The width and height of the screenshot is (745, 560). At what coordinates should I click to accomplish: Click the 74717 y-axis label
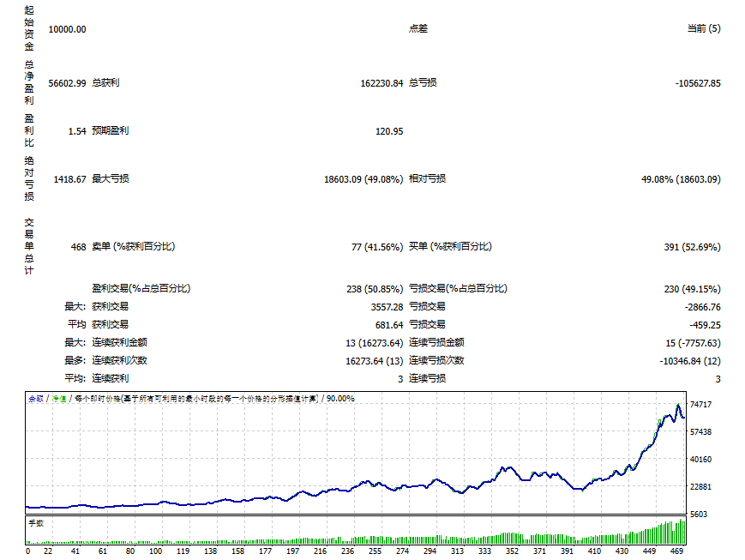coord(700,405)
